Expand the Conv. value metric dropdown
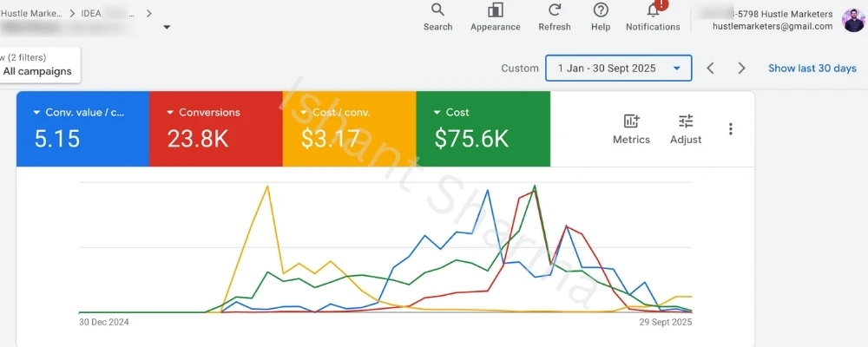This screenshot has width=868, height=347. click(36, 113)
